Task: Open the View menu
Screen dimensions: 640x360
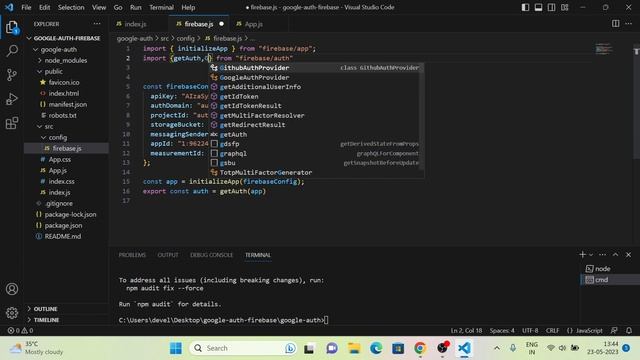Action: coord(99,7)
